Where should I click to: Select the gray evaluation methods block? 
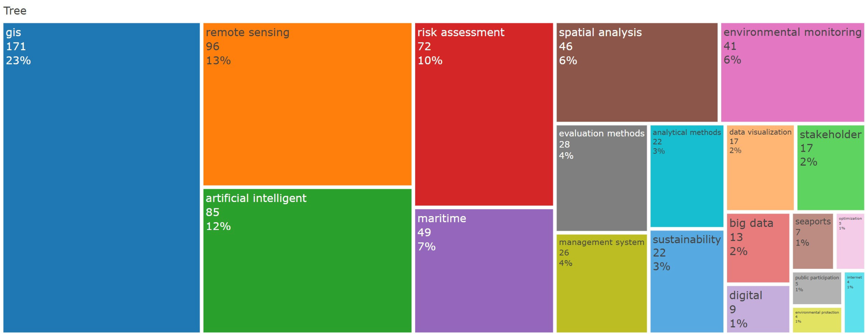pos(601,178)
